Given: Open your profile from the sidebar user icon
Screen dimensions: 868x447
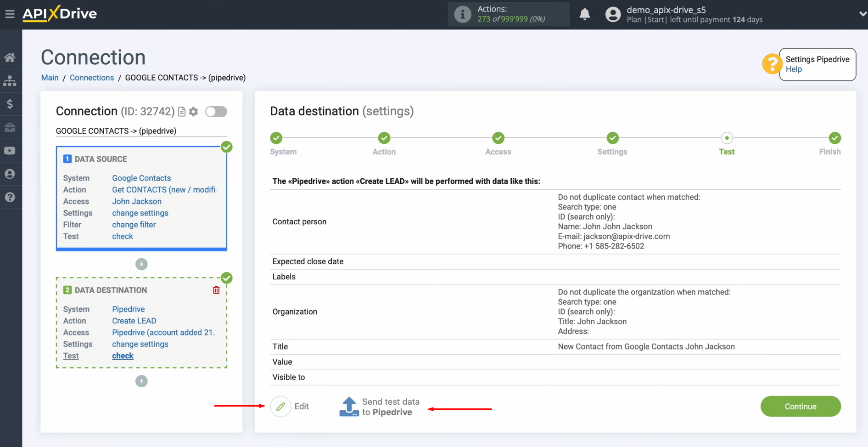Looking at the screenshot, I should click(10, 174).
